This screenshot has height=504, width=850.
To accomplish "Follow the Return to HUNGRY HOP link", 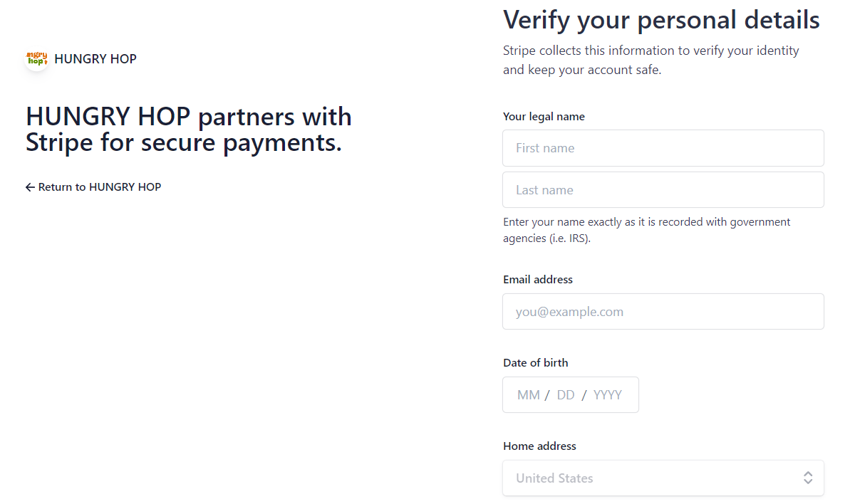I will click(99, 187).
